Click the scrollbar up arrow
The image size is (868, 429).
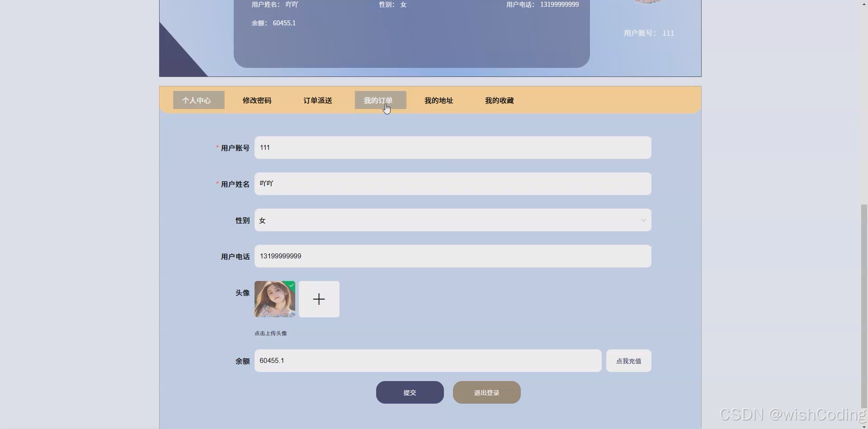[863, 4]
